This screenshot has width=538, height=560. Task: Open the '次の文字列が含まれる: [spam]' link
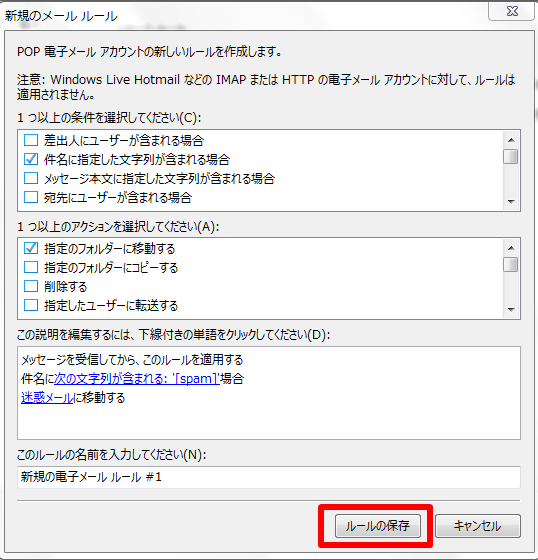click(137, 379)
